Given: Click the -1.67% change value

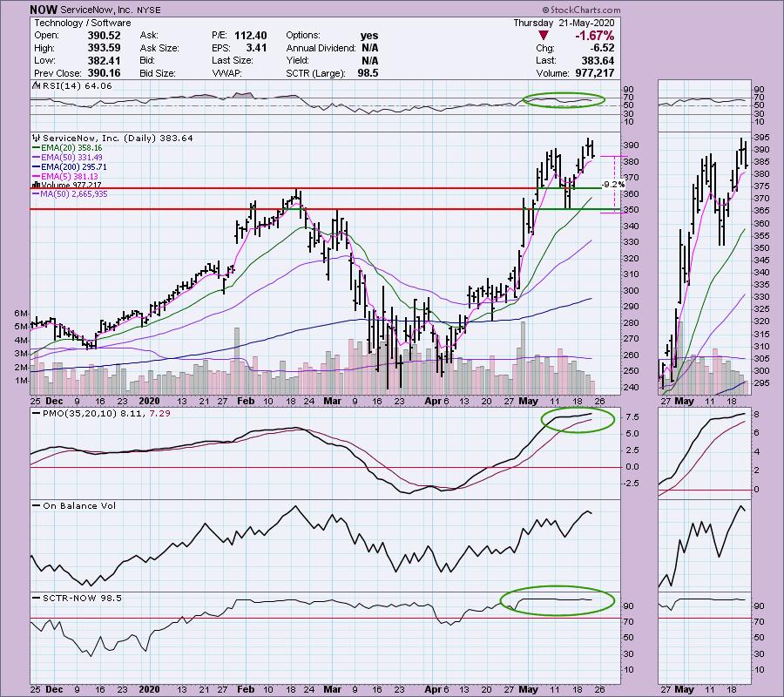Looking at the screenshot, I should tap(594, 36).
